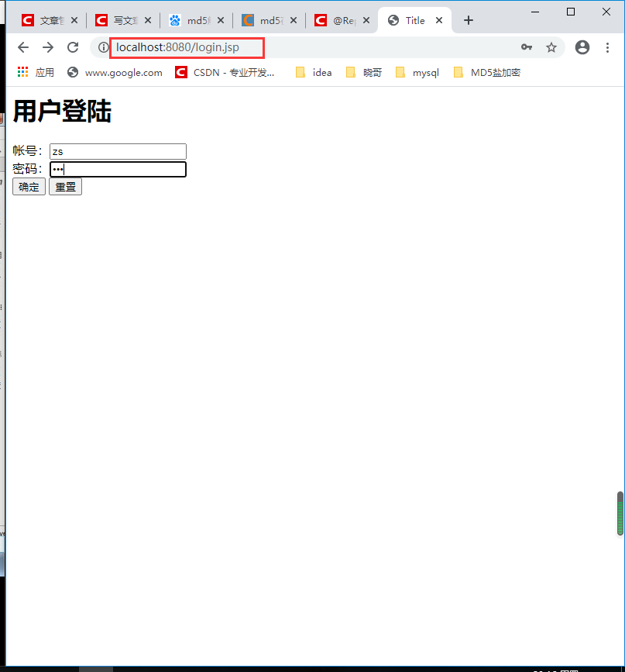The height and width of the screenshot is (672, 625).
Task: Minimize the Chrome window
Action: [x=535, y=12]
